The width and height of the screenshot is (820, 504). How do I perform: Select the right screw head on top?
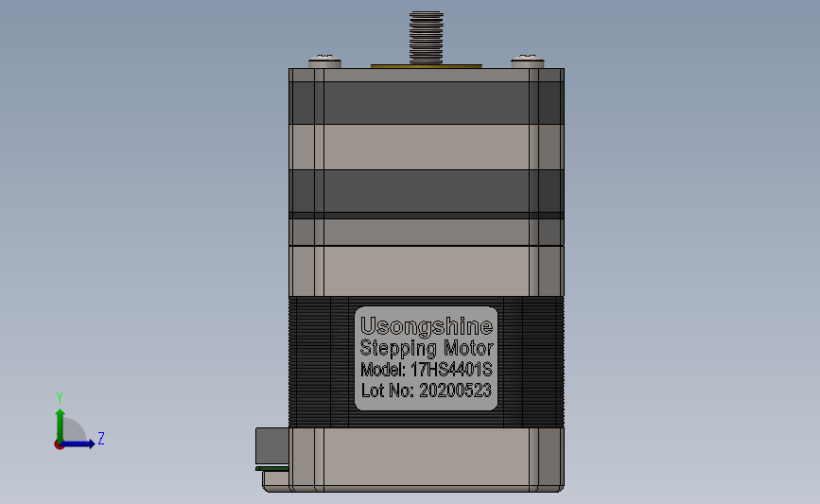(527, 61)
